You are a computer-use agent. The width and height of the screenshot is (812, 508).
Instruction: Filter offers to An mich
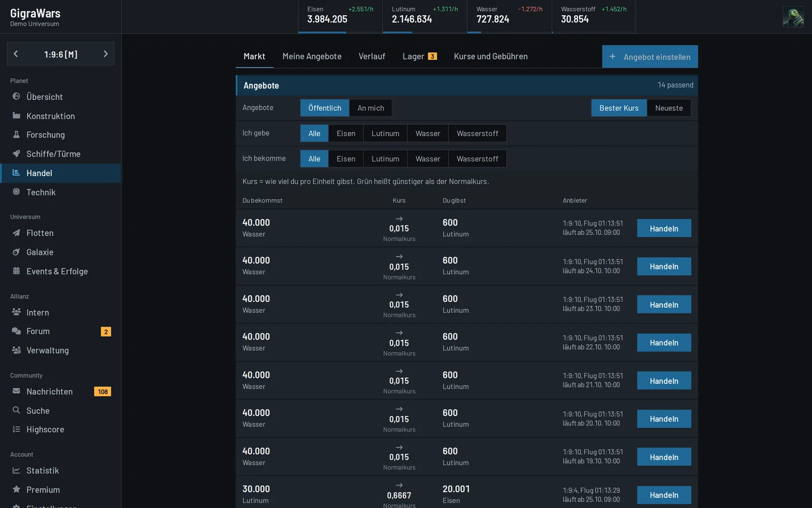pos(370,108)
